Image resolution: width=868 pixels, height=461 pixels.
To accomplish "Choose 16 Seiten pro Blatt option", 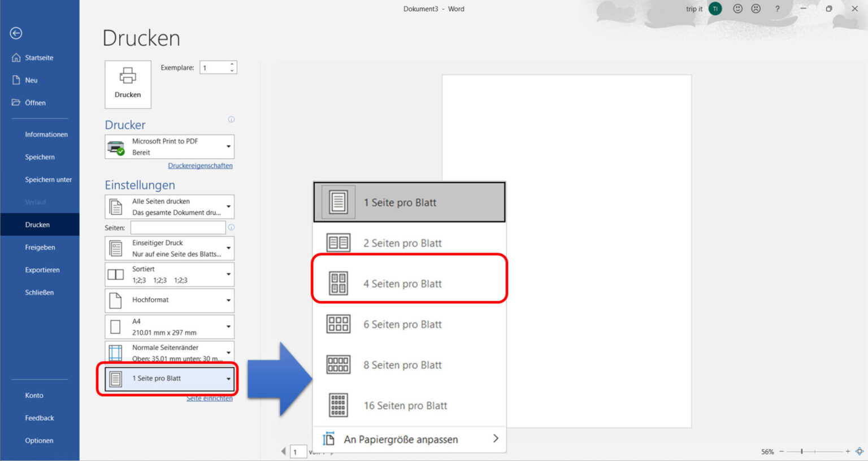I will (410, 406).
